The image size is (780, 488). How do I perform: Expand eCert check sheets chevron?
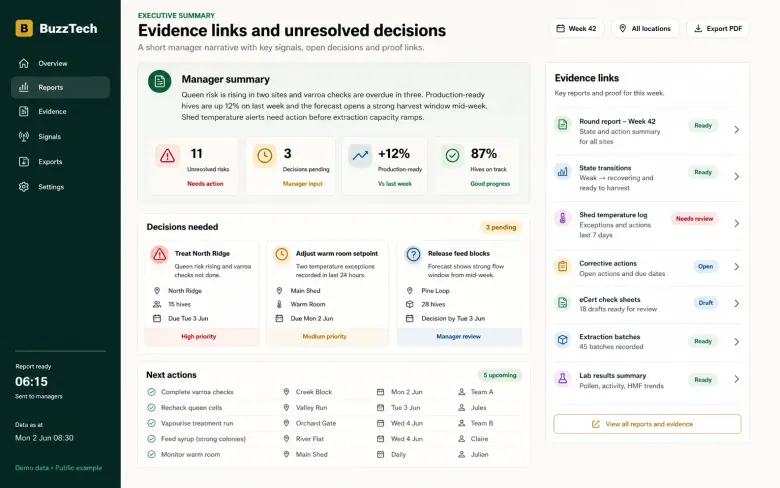point(737,303)
